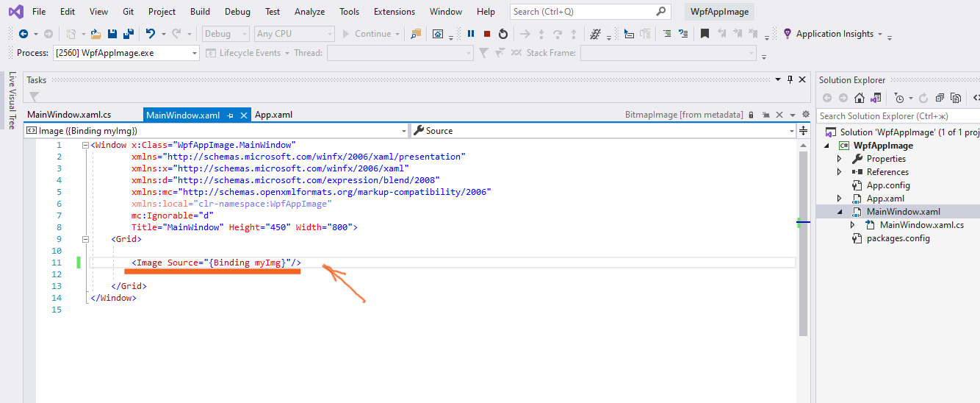Click Home icon in Solution Explorer
Viewport: 980px width, 403px height.
[x=859, y=98]
